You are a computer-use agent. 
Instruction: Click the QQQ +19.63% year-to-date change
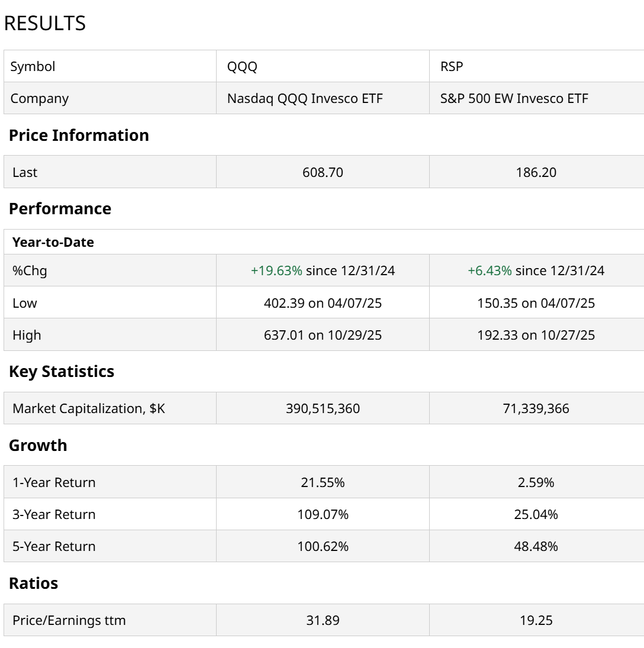coord(276,271)
